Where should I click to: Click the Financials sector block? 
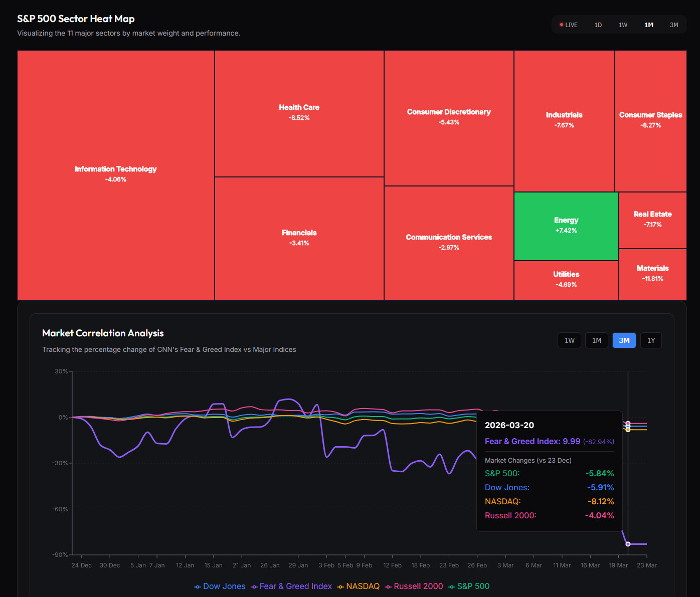coord(299,238)
